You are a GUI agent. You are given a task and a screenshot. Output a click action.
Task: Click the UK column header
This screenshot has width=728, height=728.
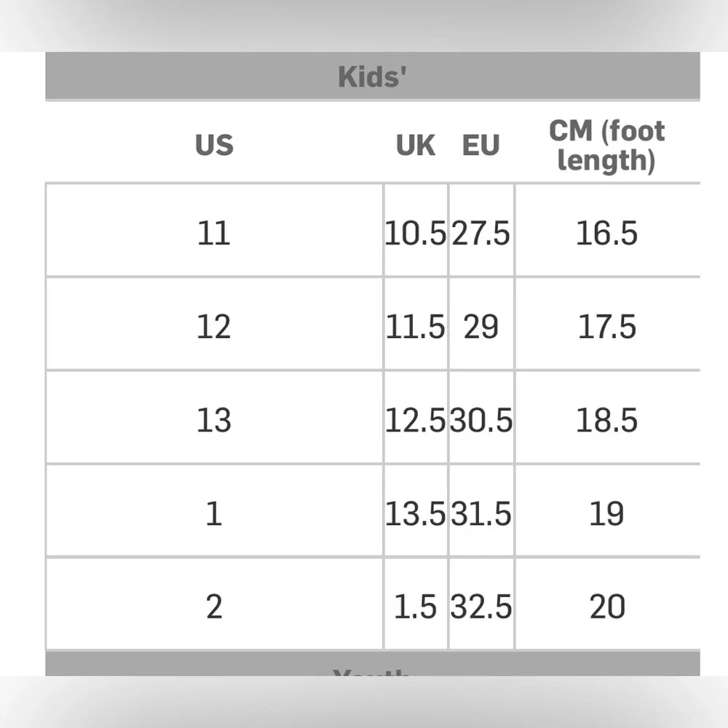415,146
